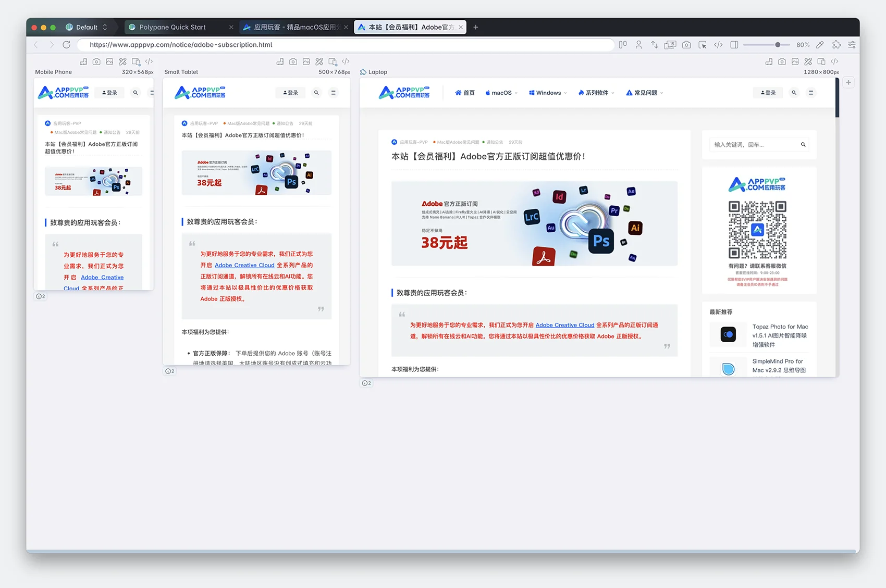Open the Adobe Creative Cloud link in the Laptop pane

565,325
